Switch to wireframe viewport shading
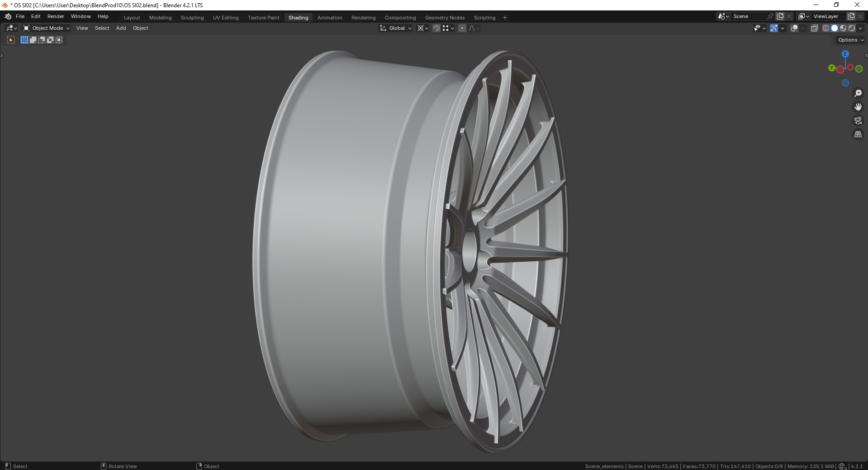Screen dimensions: 868x470 [826, 28]
